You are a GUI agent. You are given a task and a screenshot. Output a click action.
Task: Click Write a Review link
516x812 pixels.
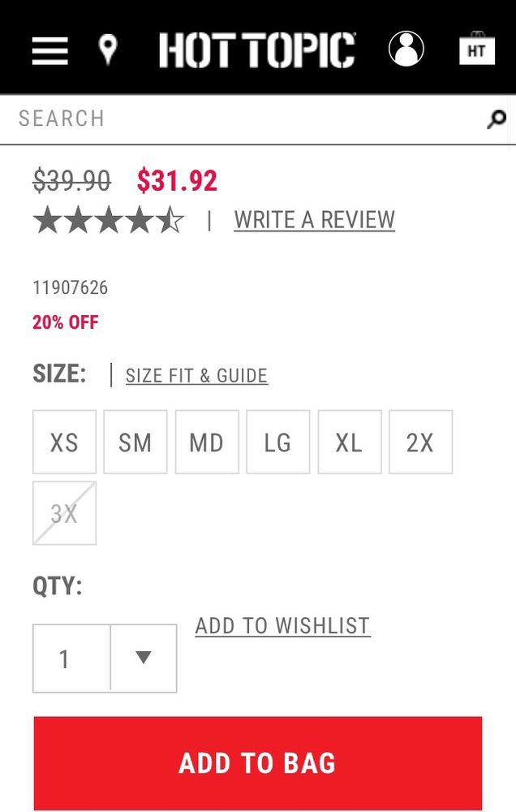[314, 220]
